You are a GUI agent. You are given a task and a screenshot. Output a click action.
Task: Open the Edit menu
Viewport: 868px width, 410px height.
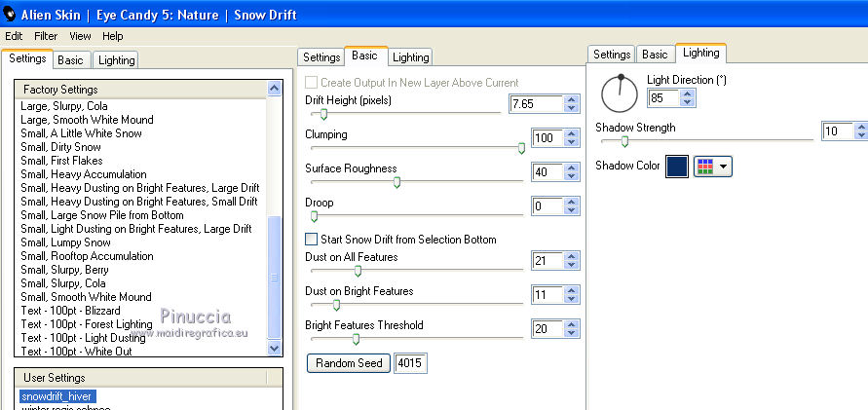coord(14,36)
